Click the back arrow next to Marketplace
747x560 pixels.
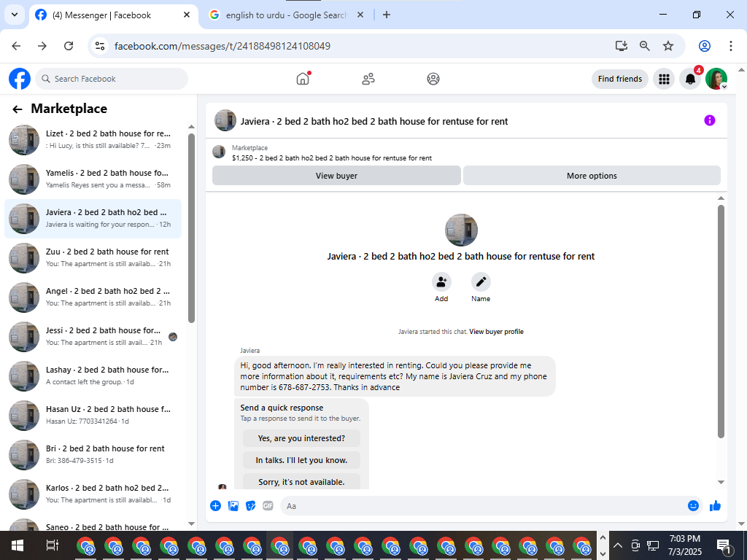click(x=18, y=109)
